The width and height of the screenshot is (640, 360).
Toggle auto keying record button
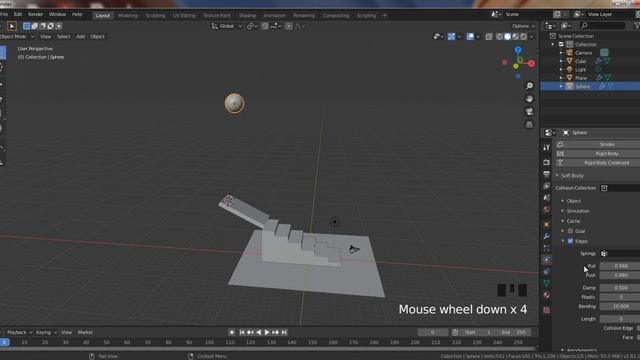coord(231,332)
